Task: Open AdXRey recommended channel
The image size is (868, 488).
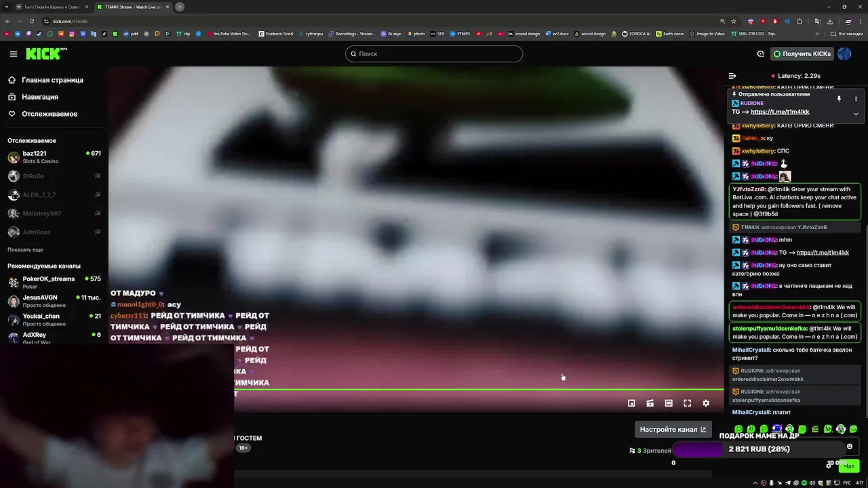Action: click(54, 338)
